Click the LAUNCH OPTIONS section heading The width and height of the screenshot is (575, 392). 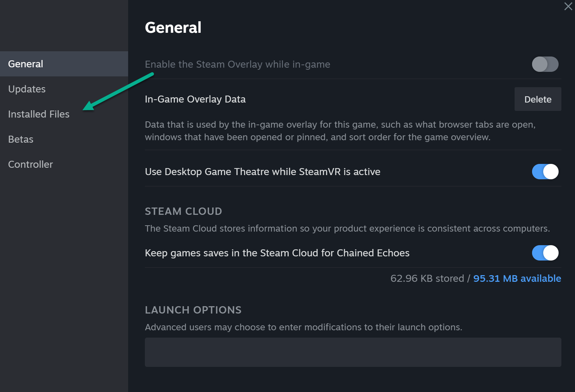[x=193, y=310]
